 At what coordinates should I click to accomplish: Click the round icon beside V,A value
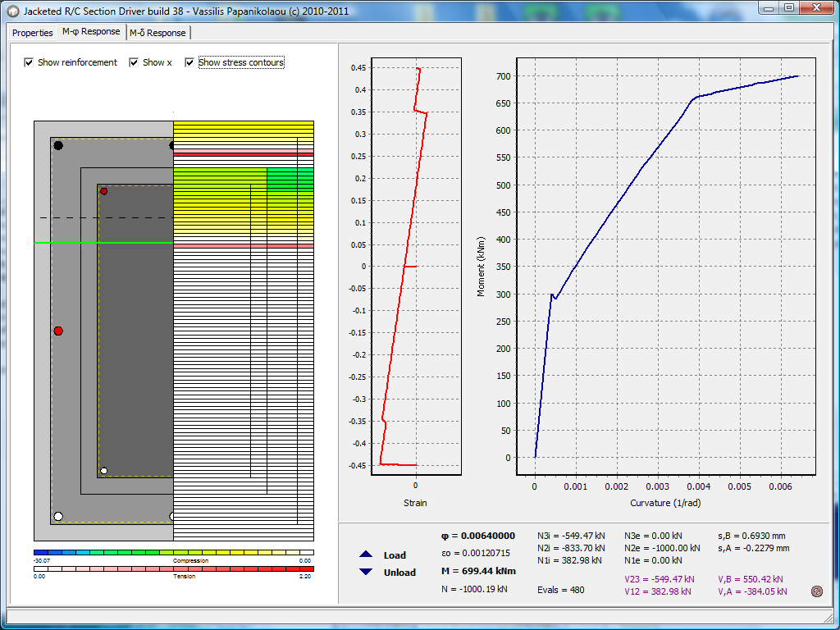(x=817, y=591)
